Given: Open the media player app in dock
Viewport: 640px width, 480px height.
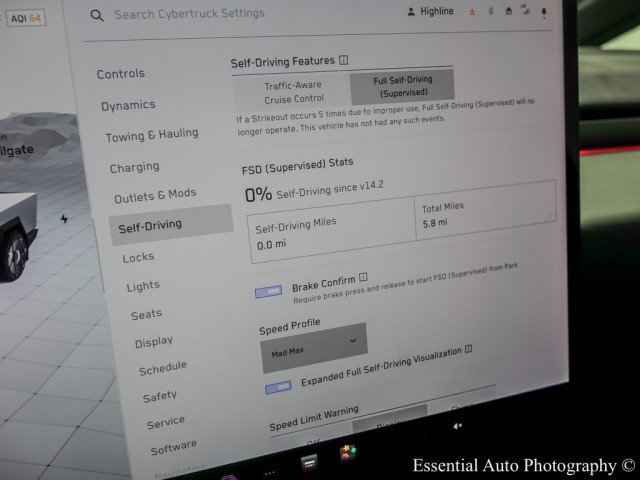Looking at the screenshot, I should [309, 463].
